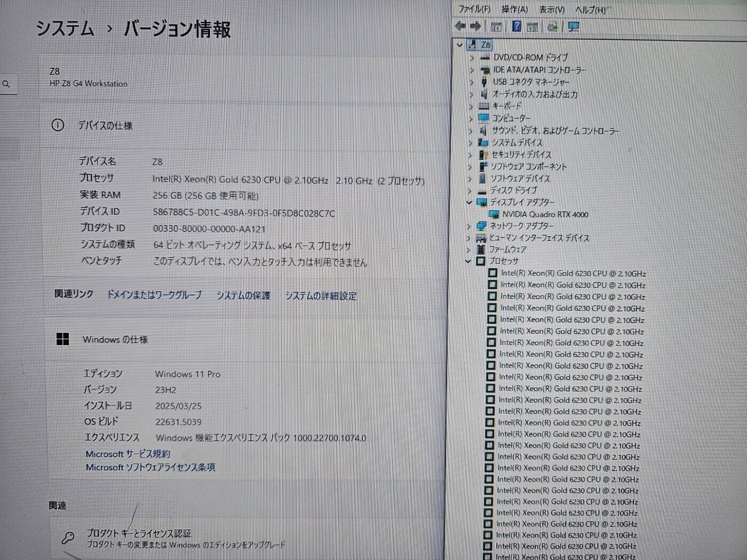The width and height of the screenshot is (747, 560).
Task: Open the Microsoft サービス規約 link
Action: click(128, 454)
